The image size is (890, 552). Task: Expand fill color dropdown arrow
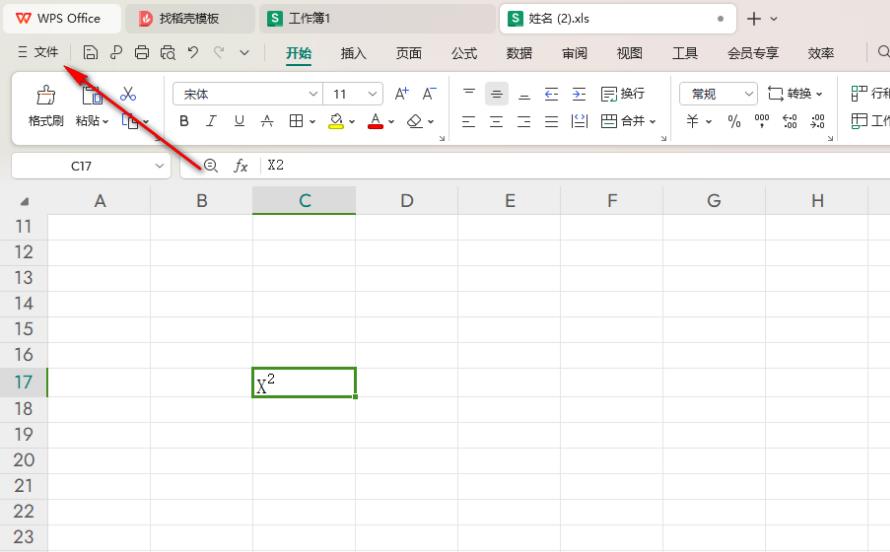point(352,121)
